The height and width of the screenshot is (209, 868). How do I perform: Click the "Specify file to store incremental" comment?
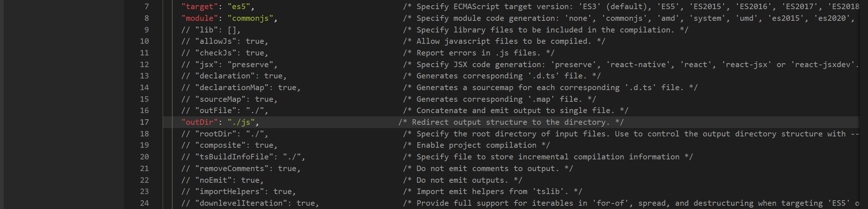point(548,157)
